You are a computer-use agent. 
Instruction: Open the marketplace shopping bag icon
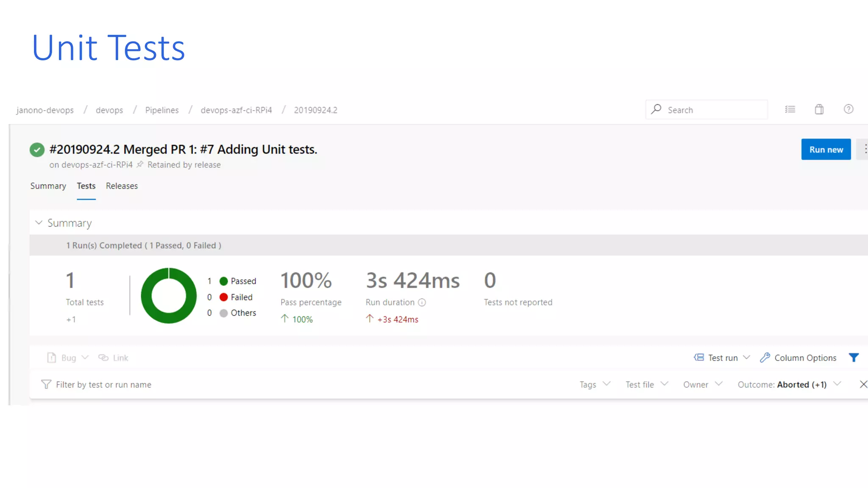(x=819, y=109)
